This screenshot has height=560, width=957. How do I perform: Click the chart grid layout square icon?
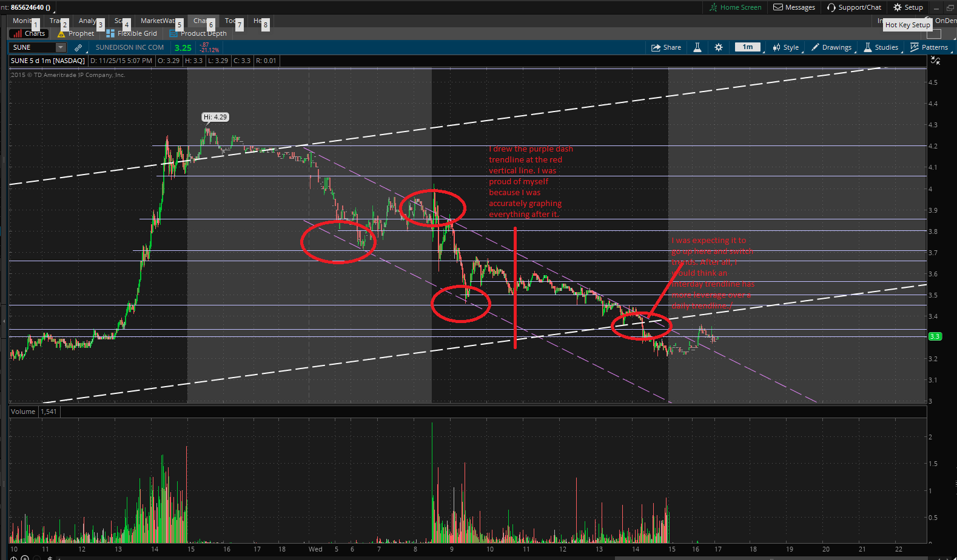934,34
